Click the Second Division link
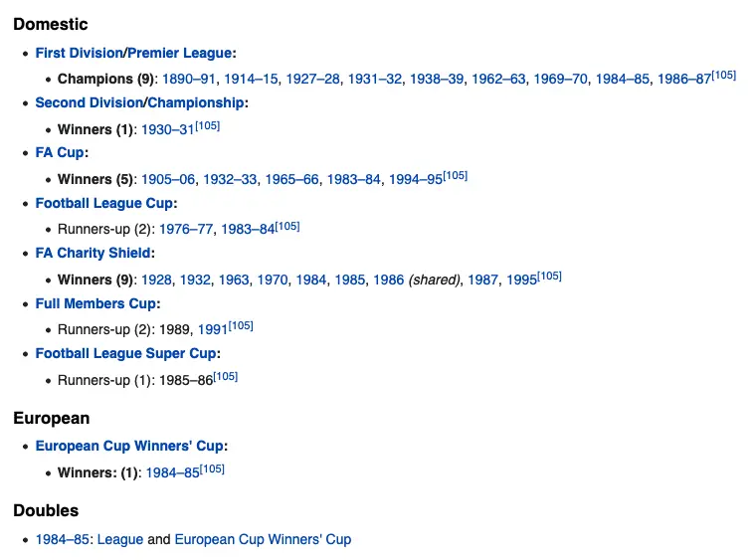The width and height of the screenshot is (755, 560). 90,102
